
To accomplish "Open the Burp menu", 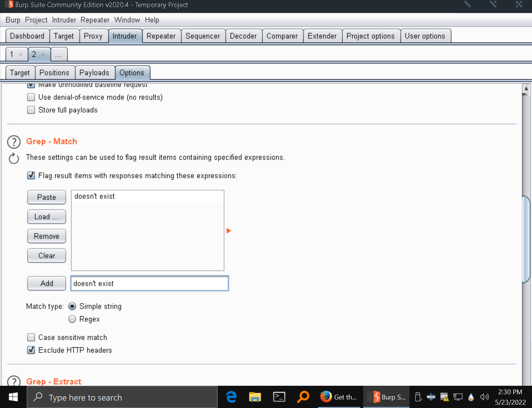I will 13,20.
